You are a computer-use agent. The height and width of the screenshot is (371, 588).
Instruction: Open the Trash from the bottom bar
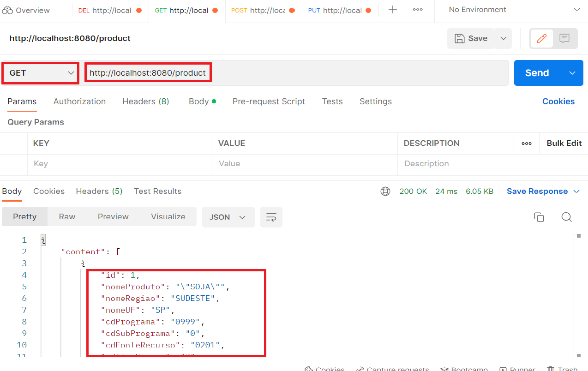click(563, 368)
